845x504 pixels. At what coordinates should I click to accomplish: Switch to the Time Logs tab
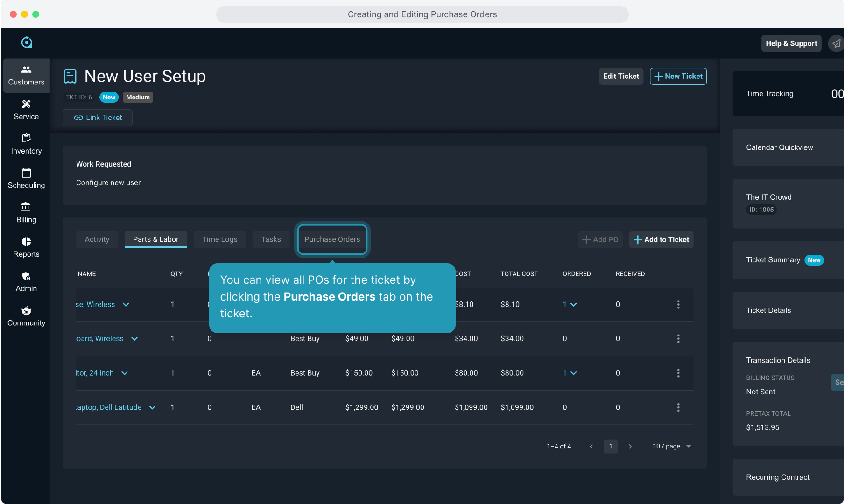[x=219, y=239]
